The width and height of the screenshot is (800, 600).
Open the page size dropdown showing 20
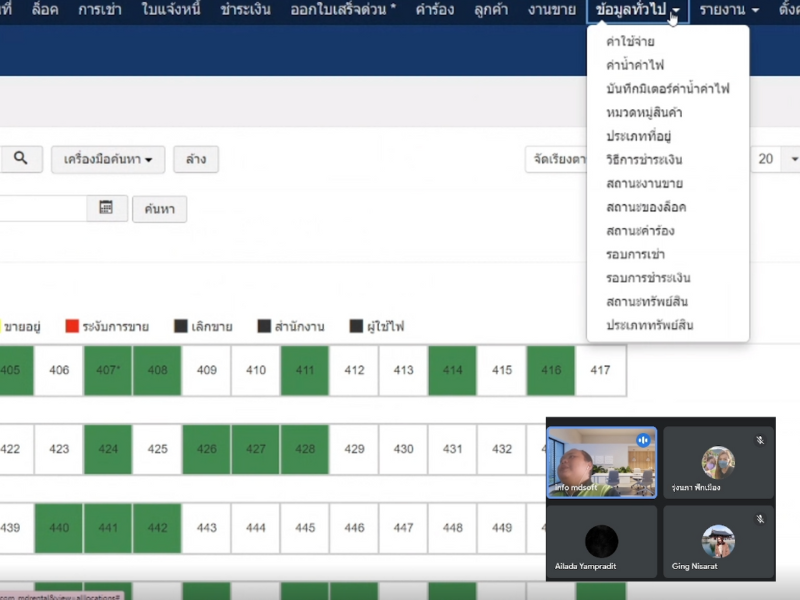tap(776, 160)
